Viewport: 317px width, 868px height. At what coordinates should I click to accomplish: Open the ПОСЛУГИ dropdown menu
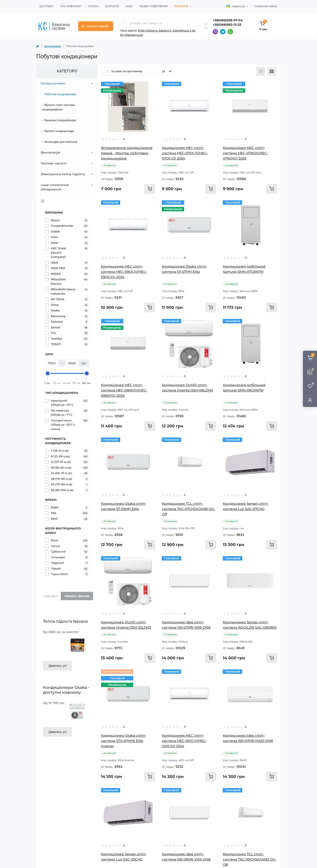183,6
